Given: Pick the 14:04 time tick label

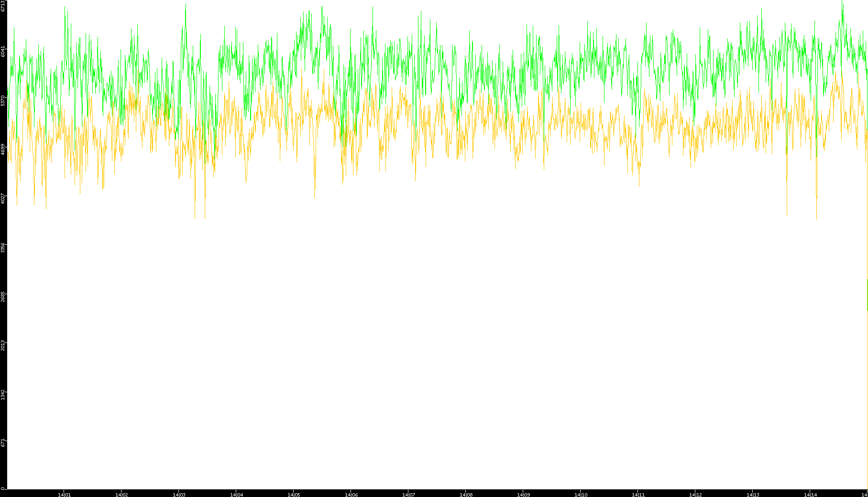Looking at the screenshot, I should pyautogui.click(x=237, y=495).
